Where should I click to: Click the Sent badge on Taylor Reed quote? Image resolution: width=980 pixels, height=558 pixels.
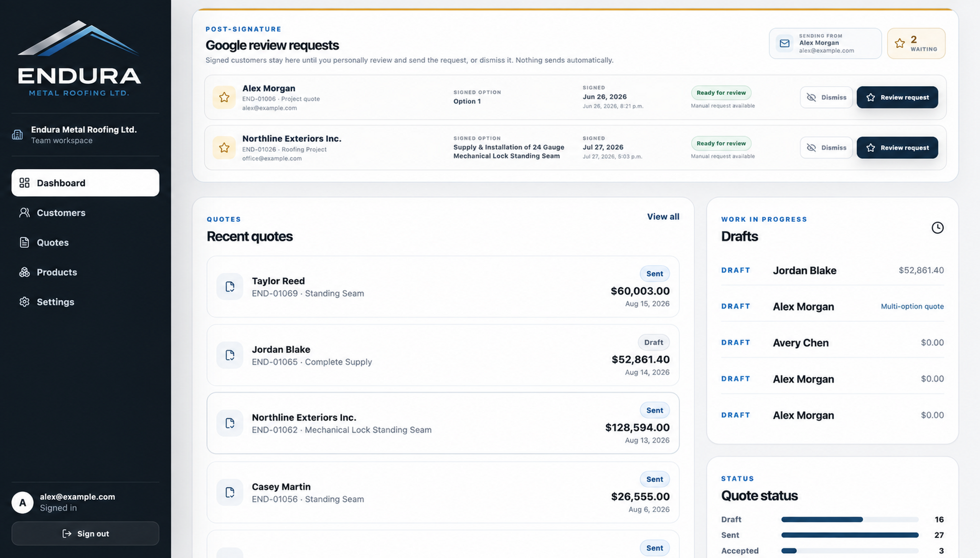tap(655, 274)
